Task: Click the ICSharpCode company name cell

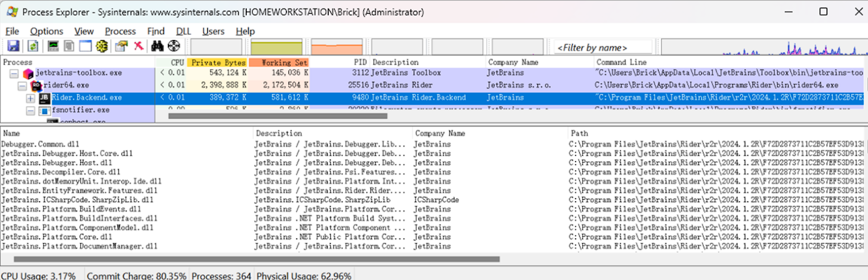Action: pyautogui.click(x=436, y=200)
